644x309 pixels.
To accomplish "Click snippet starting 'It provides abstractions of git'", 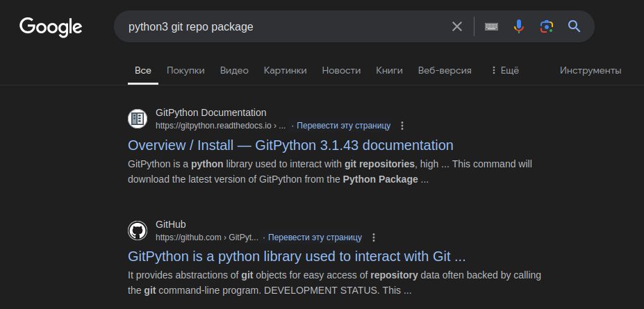I will tap(334, 283).
